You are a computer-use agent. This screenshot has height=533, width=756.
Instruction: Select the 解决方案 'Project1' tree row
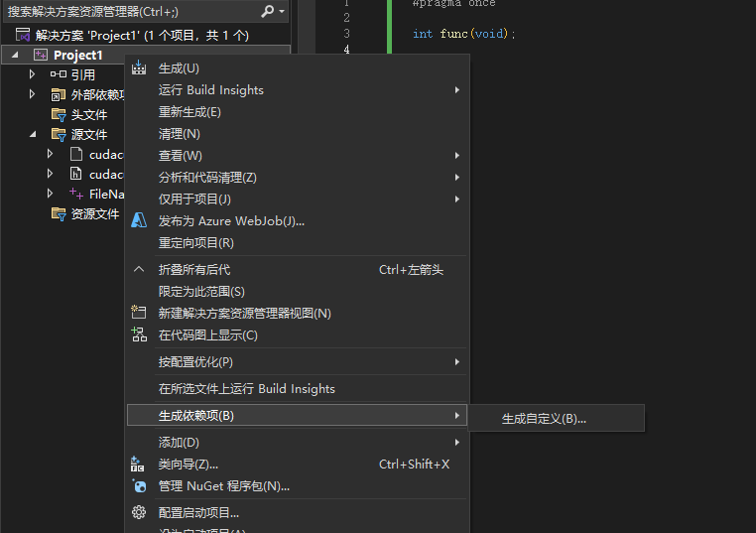146,35
